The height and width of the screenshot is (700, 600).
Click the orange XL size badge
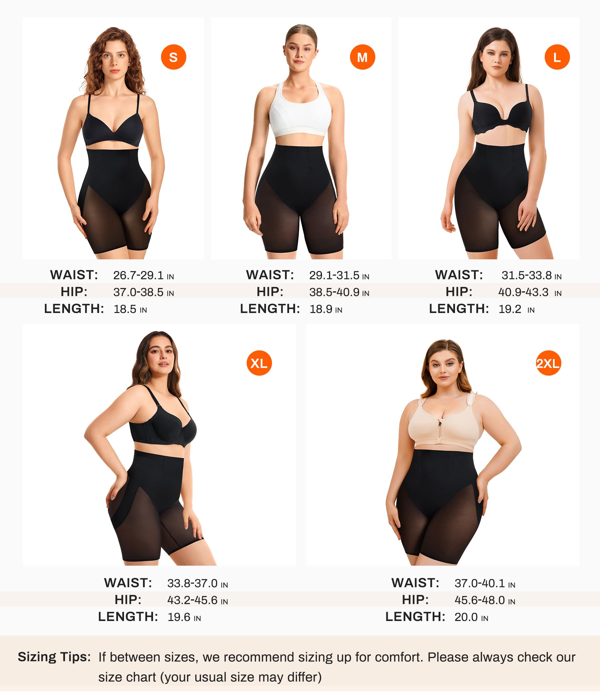259,363
